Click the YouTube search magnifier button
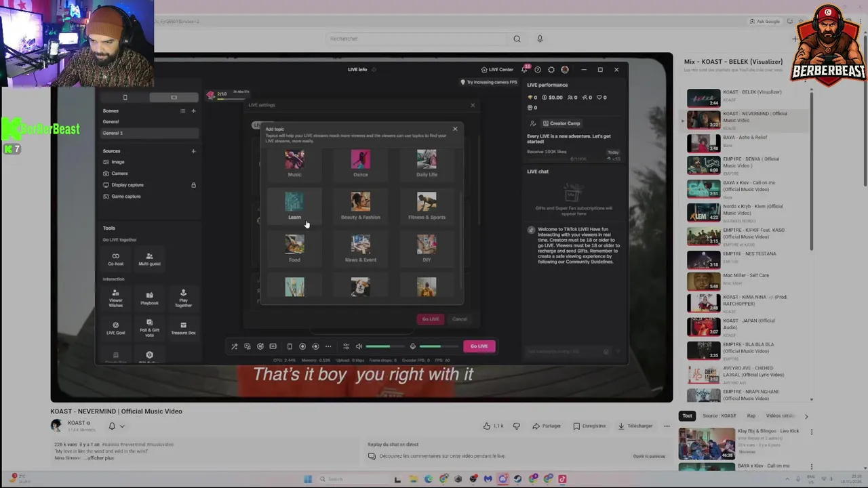This screenshot has width=868, height=488. (x=517, y=39)
